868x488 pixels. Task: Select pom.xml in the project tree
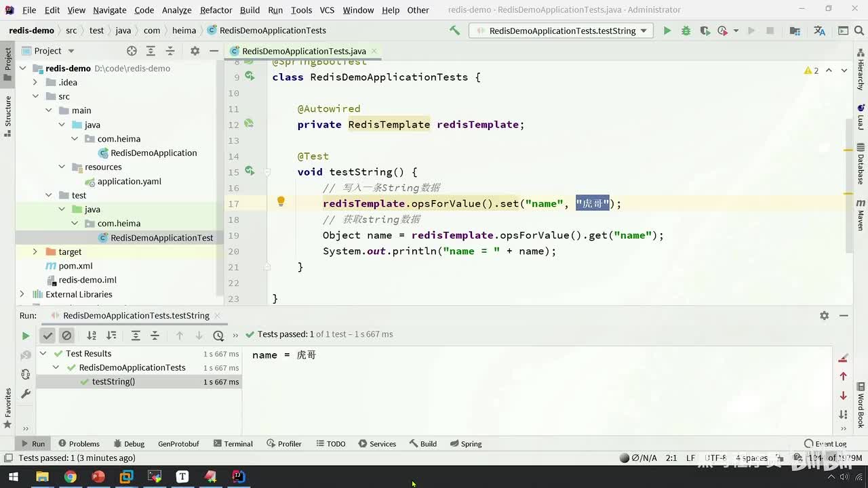pyautogui.click(x=75, y=266)
